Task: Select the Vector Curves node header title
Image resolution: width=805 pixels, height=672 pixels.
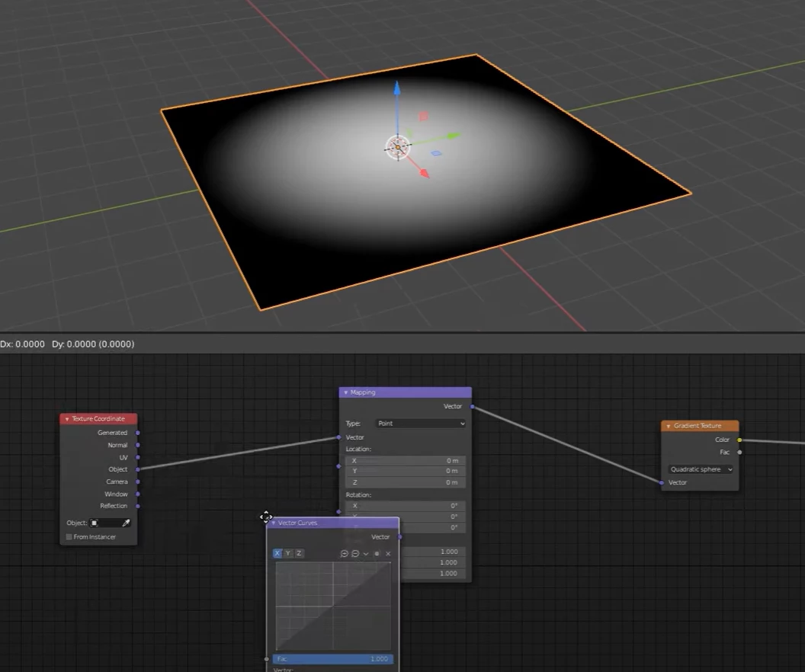Action: [297, 523]
